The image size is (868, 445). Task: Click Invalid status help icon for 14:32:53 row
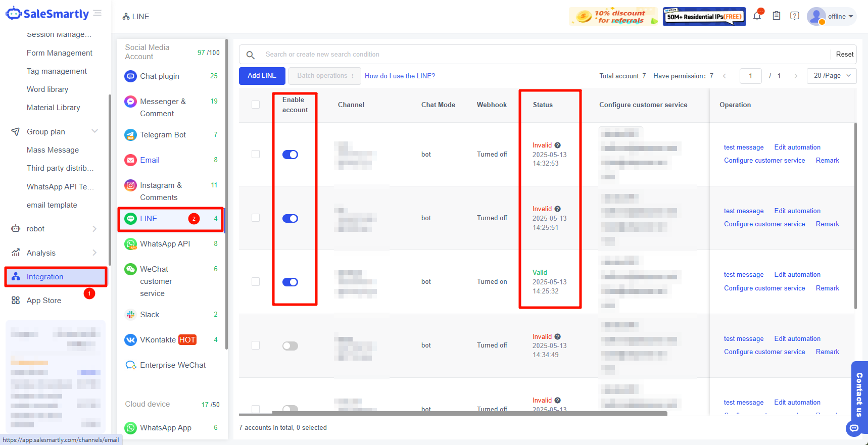[557, 145]
